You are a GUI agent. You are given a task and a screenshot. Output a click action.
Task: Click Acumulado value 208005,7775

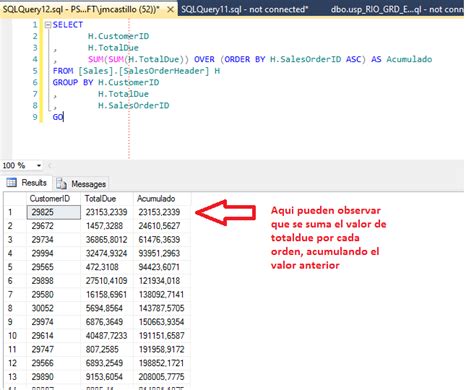click(x=162, y=377)
